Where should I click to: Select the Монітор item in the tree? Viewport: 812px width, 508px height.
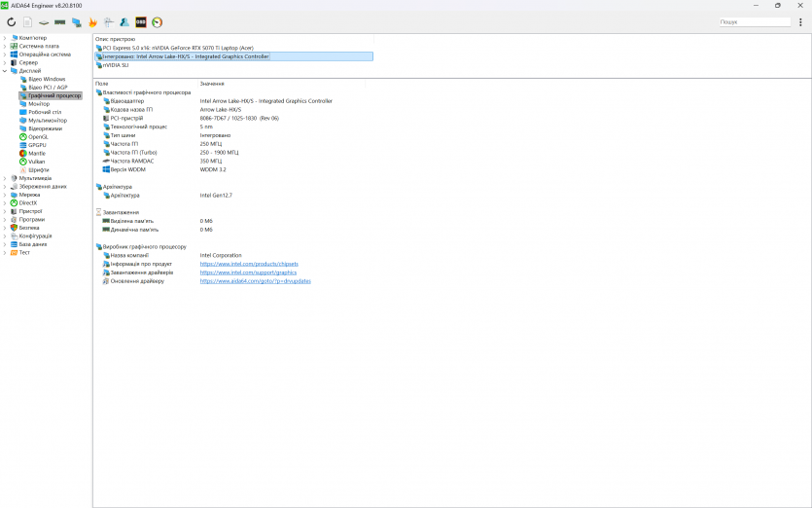tap(39, 104)
